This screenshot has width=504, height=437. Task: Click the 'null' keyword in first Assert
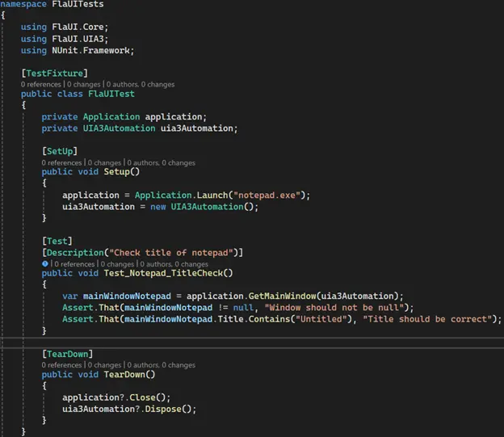pos(243,308)
